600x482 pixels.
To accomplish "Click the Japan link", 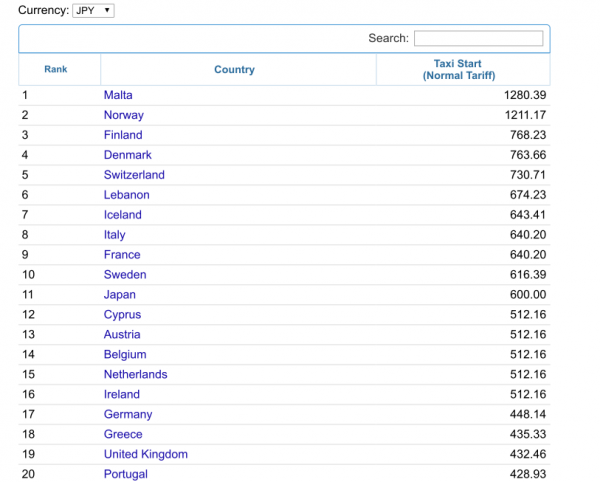I will [x=120, y=295].
